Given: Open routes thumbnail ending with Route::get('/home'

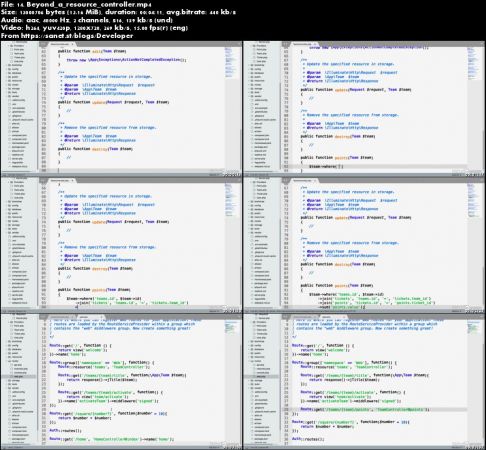Looking at the screenshot, I should 121,382.
